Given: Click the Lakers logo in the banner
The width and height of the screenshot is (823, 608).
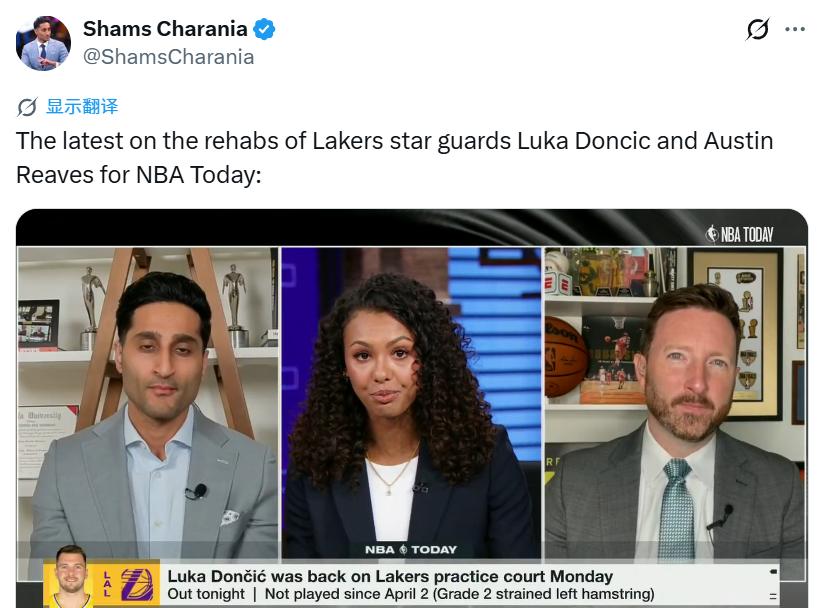Looking at the screenshot, I should click(138, 584).
